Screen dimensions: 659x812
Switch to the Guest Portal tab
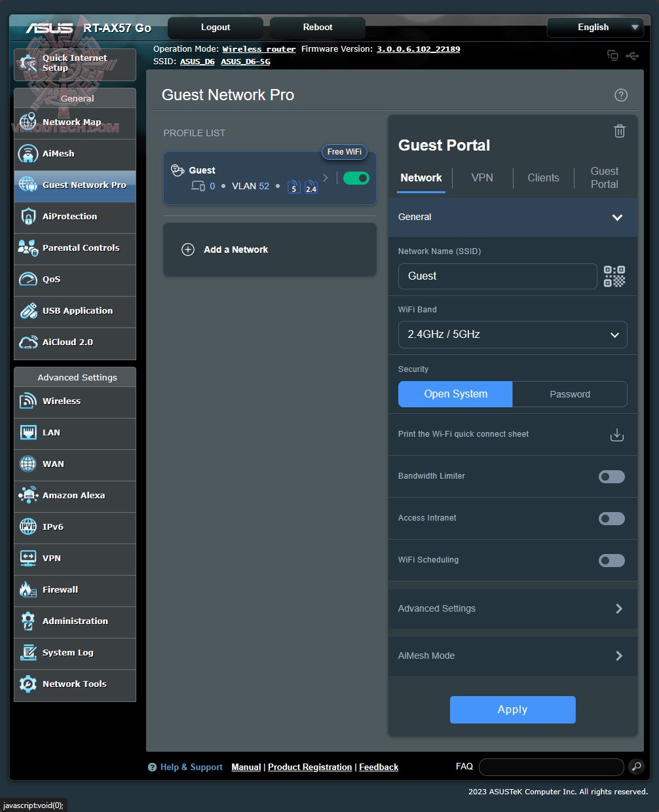pyautogui.click(x=604, y=178)
